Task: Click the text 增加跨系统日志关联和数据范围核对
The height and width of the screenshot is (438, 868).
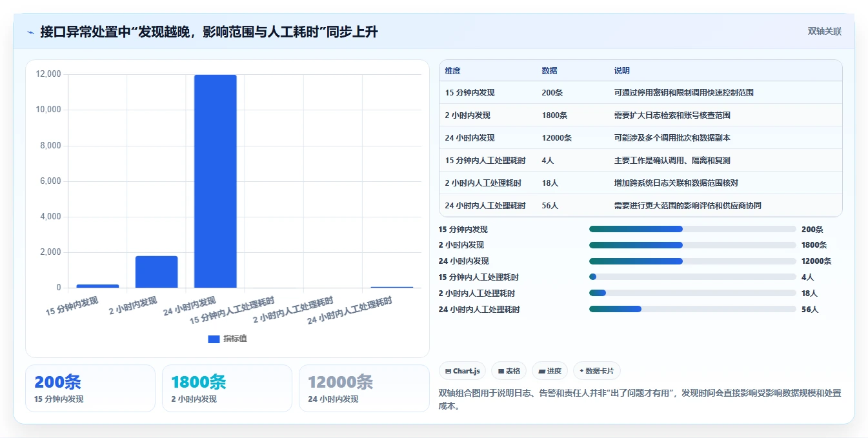Action: pyautogui.click(x=676, y=183)
